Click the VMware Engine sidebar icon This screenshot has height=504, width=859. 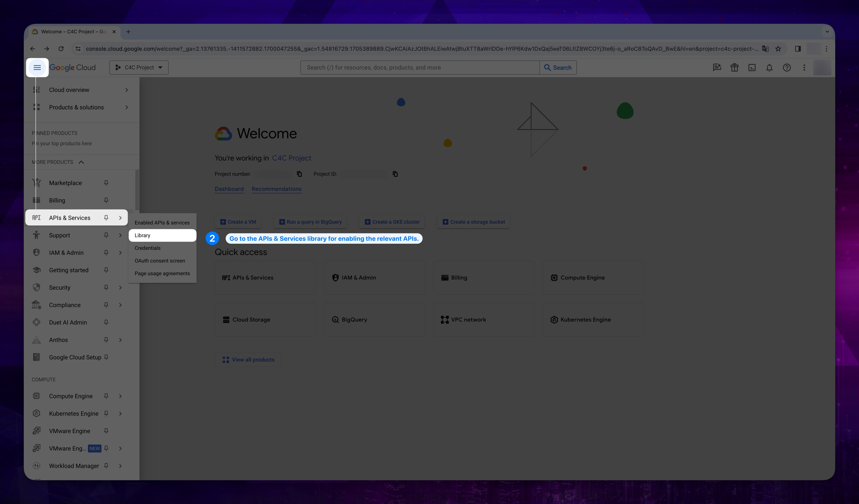(36, 431)
